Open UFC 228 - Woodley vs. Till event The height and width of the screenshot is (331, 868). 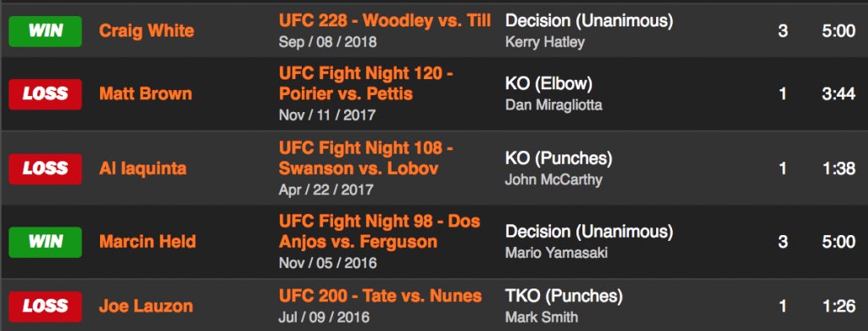click(x=385, y=21)
